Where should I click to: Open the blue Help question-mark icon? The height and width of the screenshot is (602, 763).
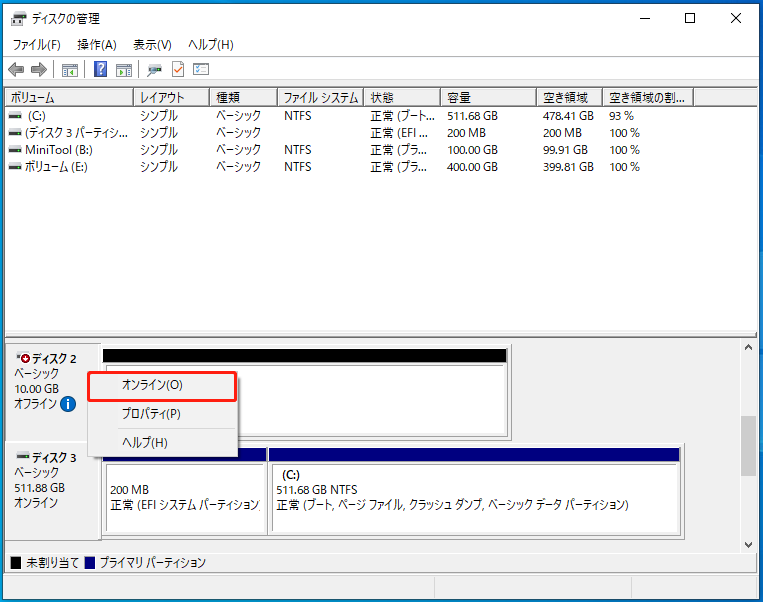tap(100, 69)
